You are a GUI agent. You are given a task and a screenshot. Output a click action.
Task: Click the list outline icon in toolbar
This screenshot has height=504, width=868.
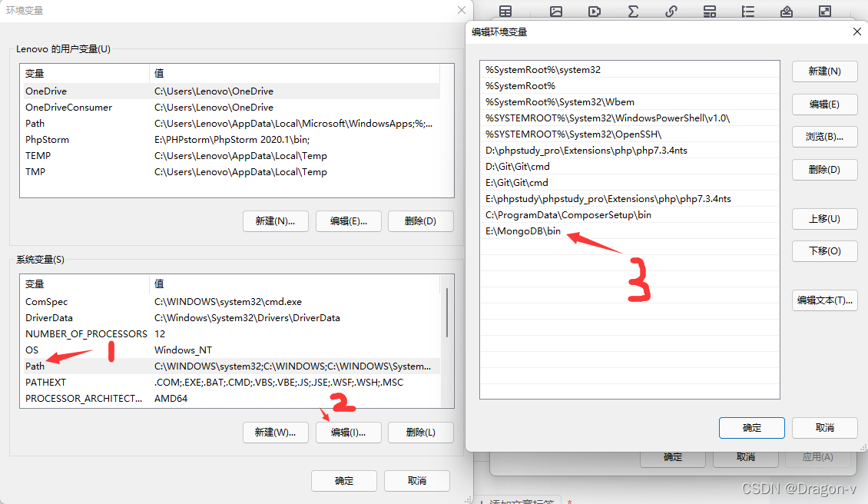[x=748, y=11]
